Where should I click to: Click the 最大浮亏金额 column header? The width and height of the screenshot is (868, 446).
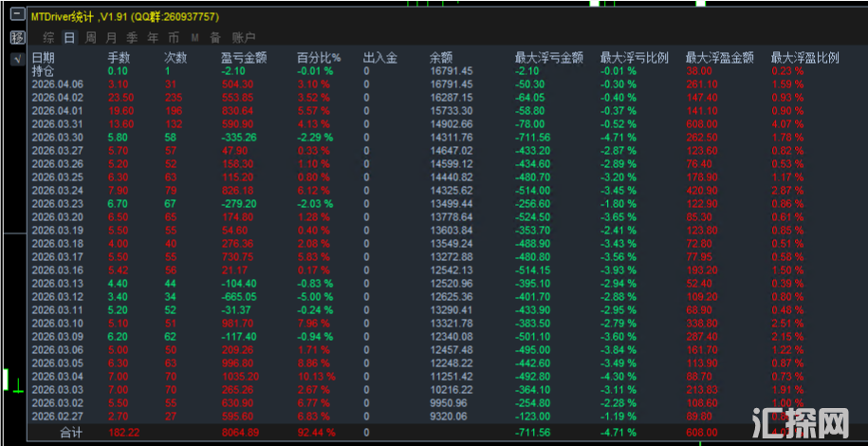point(549,58)
